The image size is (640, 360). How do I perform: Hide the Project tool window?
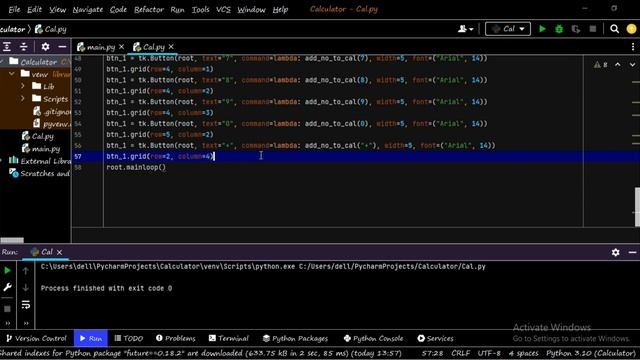(62, 47)
